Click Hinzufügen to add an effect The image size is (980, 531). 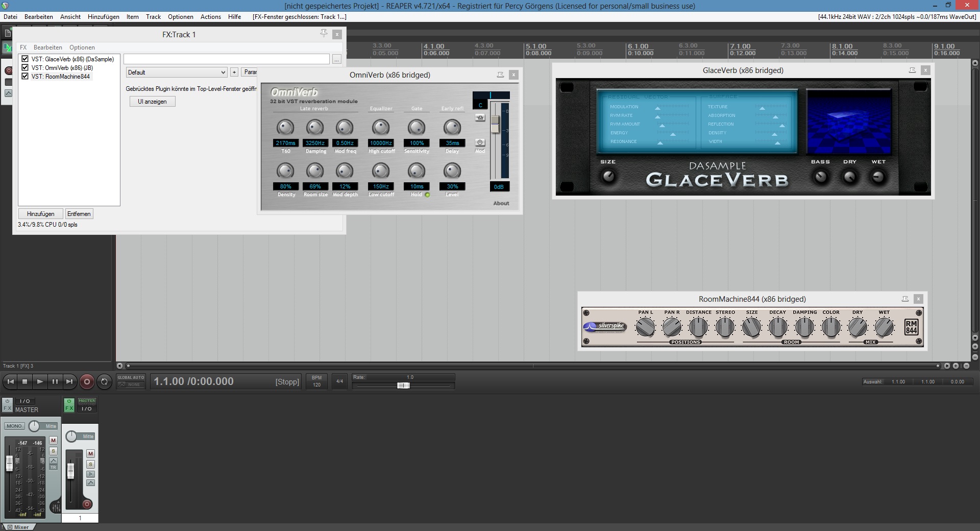pyautogui.click(x=40, y=214)
